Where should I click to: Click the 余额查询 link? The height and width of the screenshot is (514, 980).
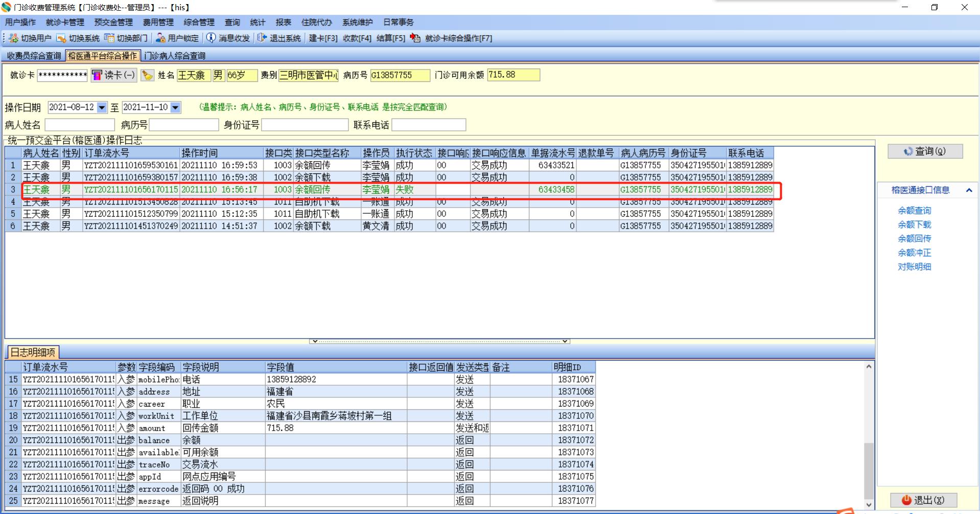point(914,211)
